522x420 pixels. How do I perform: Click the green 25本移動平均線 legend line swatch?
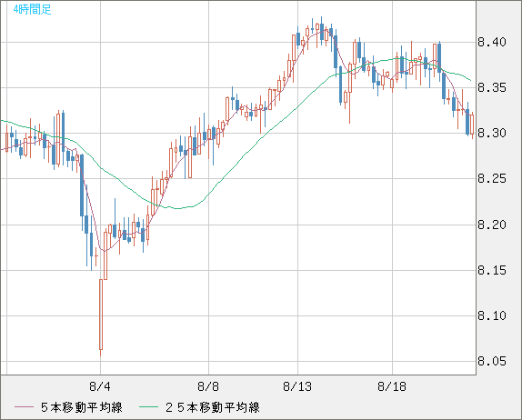(148, 407)
